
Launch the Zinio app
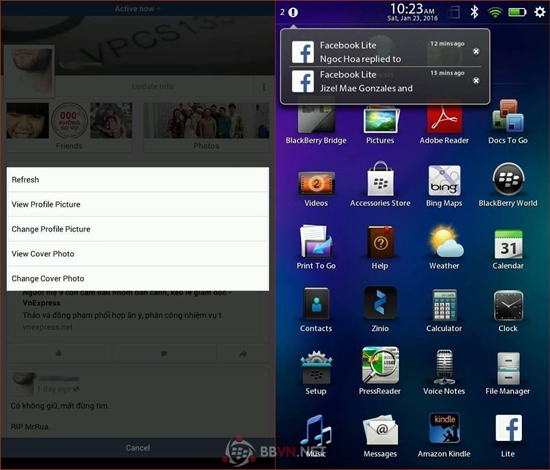(x=380, y=310)
